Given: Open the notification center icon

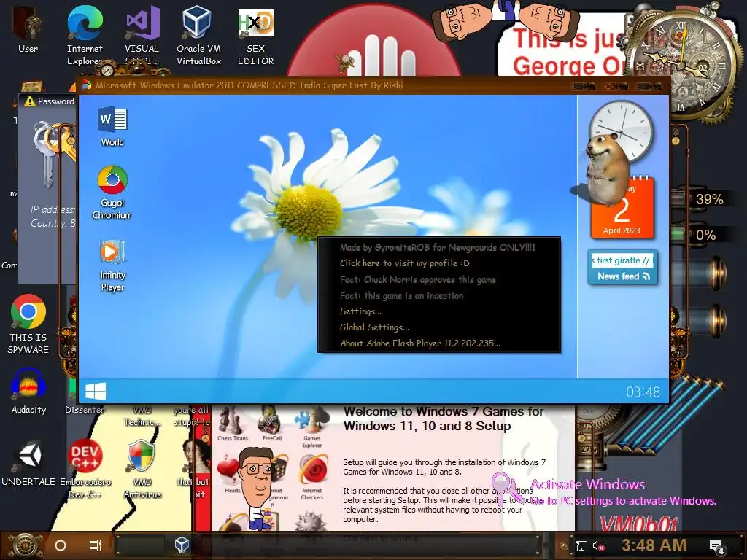Looking at the screenshot, I should coord(717,546).
